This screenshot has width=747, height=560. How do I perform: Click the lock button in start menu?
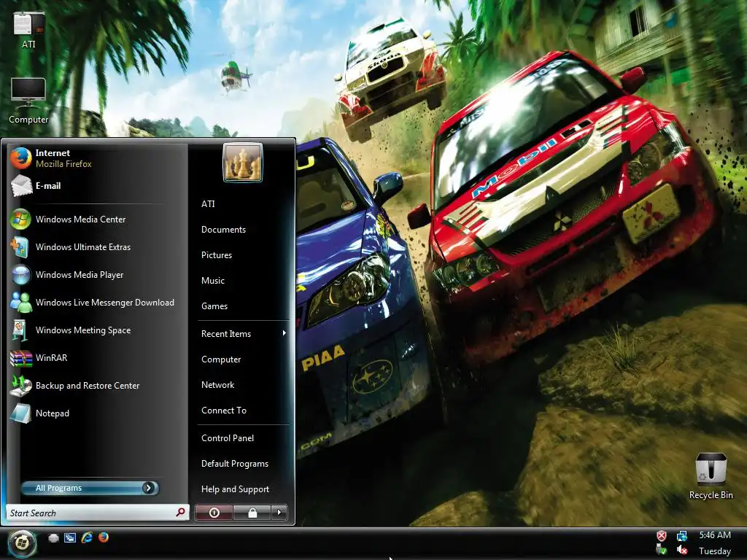click(252, 513)
